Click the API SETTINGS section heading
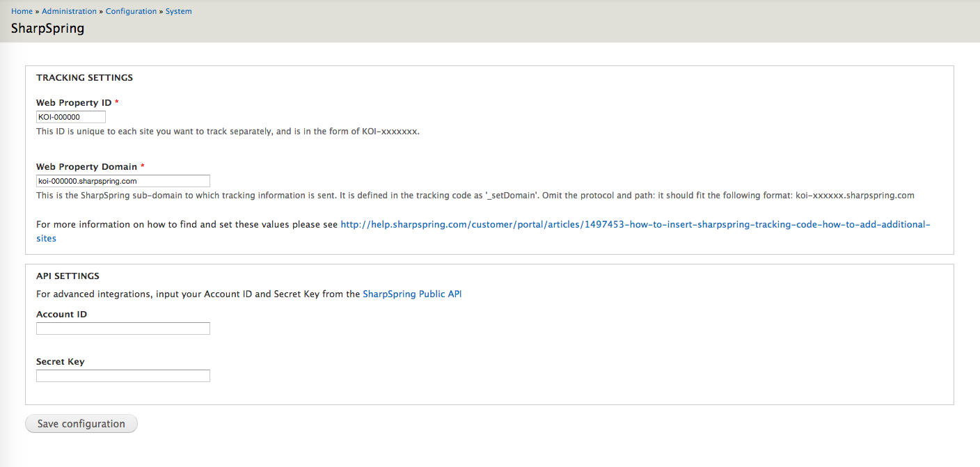Screen dimensions: 980x467 click(x=68, y=276)
